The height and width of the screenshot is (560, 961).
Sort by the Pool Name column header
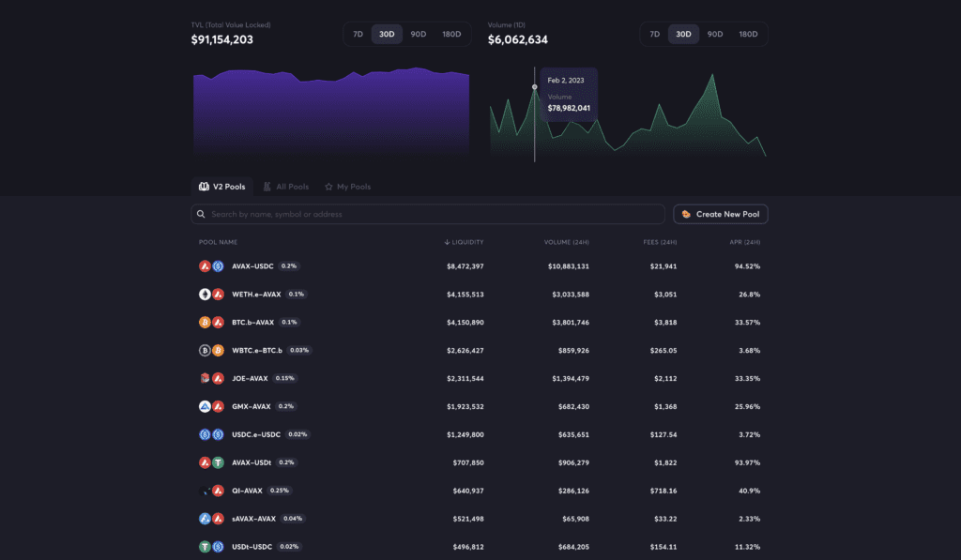pos(218,242)
